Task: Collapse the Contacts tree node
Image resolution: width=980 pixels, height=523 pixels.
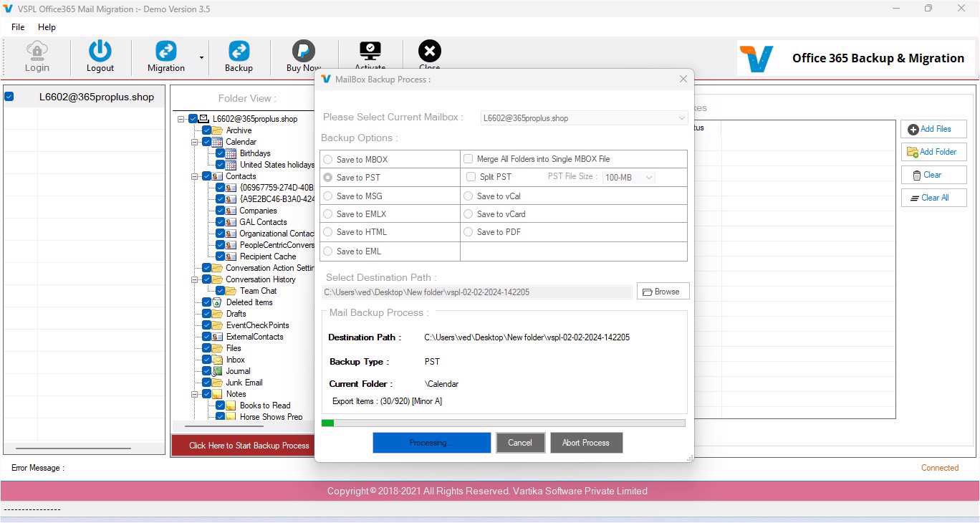Action: click(x=195, y=176)
